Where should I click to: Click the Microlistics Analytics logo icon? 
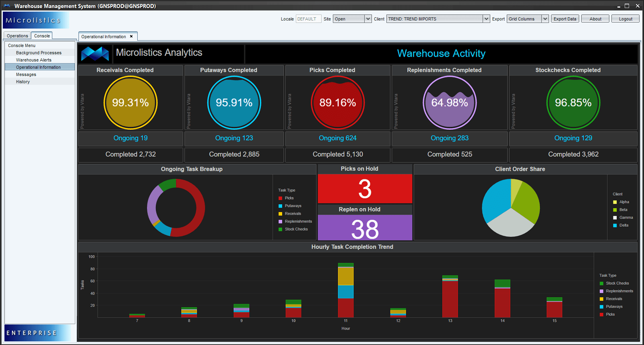[x=95, y=53]
